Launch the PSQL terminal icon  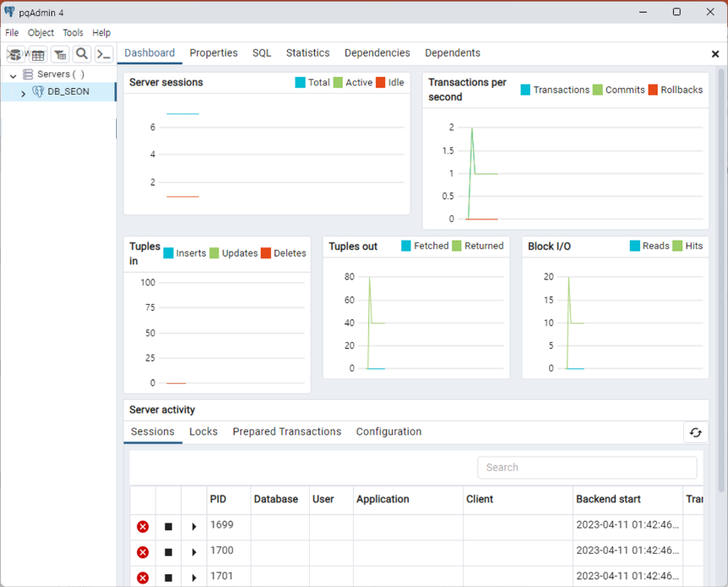pos(103,55)
